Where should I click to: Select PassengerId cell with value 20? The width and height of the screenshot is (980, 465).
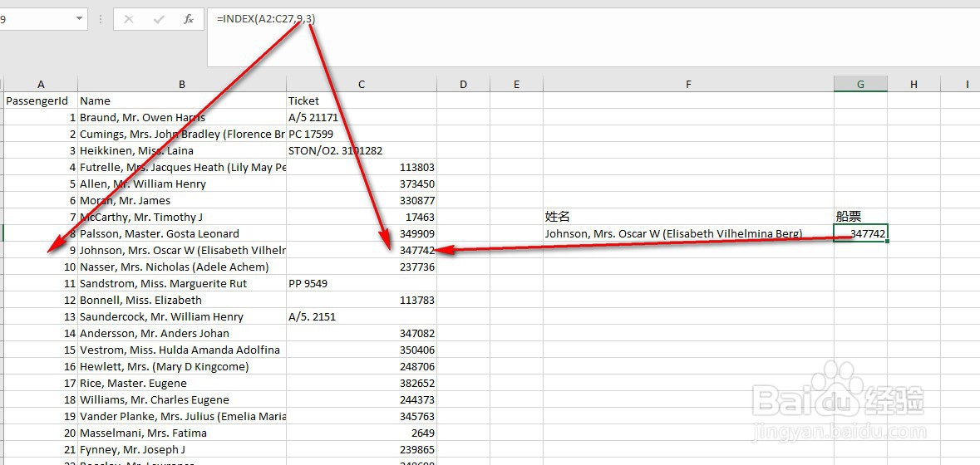point(41,433)
